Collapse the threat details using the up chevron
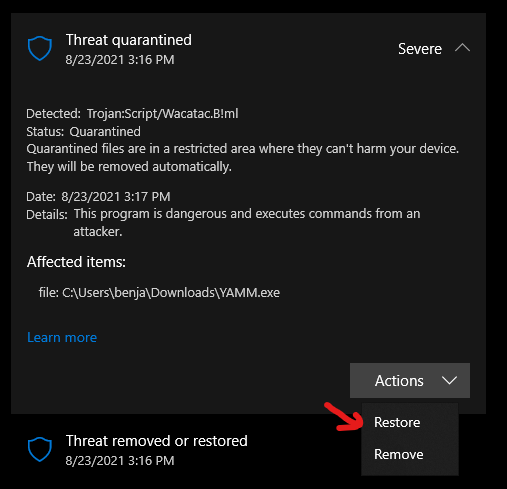 point(462,48)
